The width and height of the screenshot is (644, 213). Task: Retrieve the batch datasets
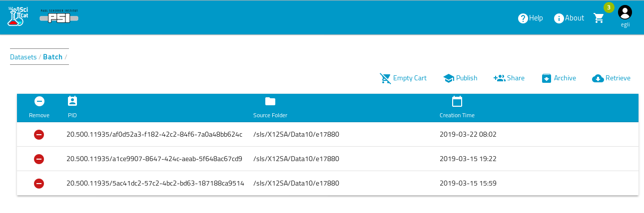(x=611, y=78)
